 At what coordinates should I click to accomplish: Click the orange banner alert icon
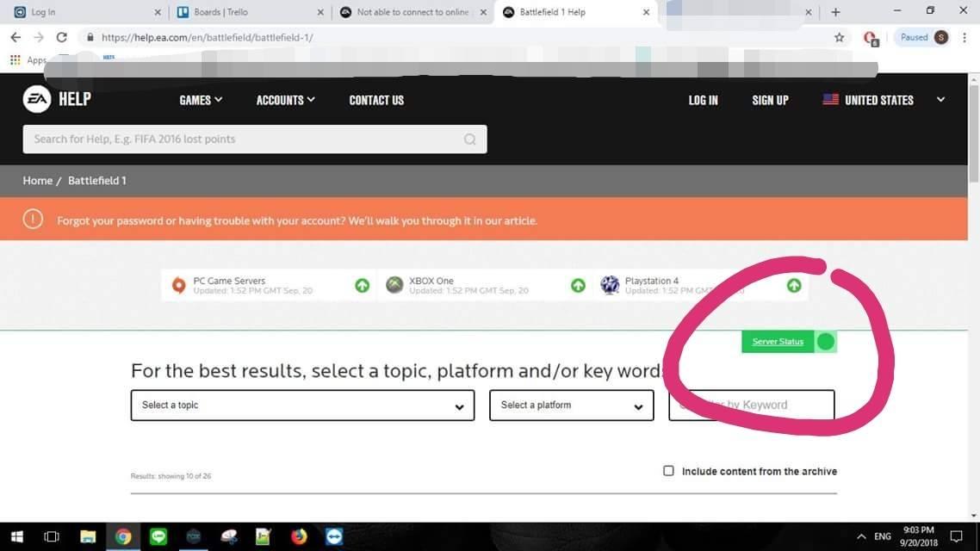coord(33,220)
